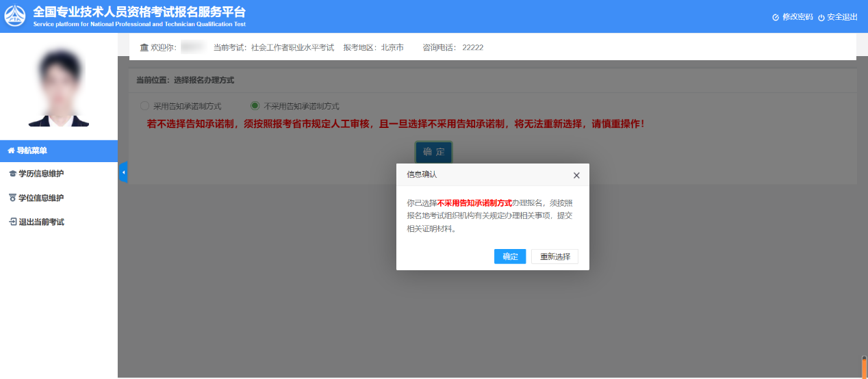Click the graduation cap icon for 学历信息维护
The width and height of the screenshot is (868, 379).
12,174
